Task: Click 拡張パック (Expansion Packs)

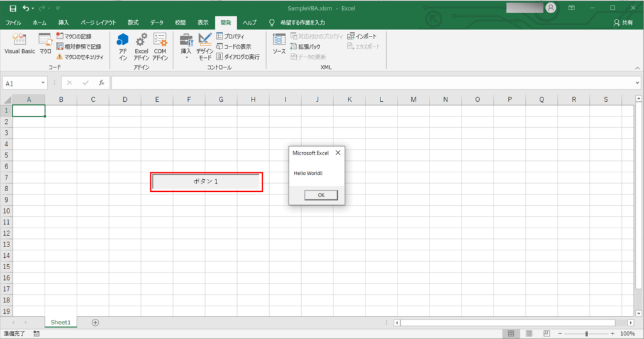Action: click(x=305, y=47)
